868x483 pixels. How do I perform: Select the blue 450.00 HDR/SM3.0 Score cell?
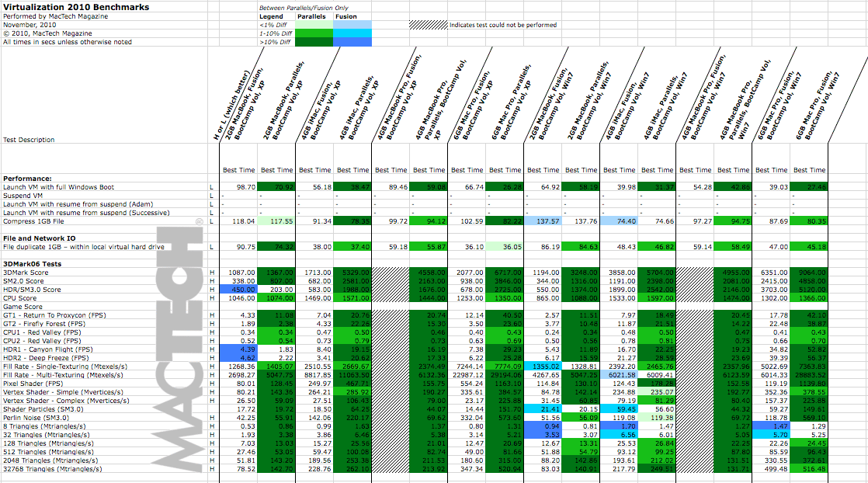pyautogui.click(x=238, y=290)
